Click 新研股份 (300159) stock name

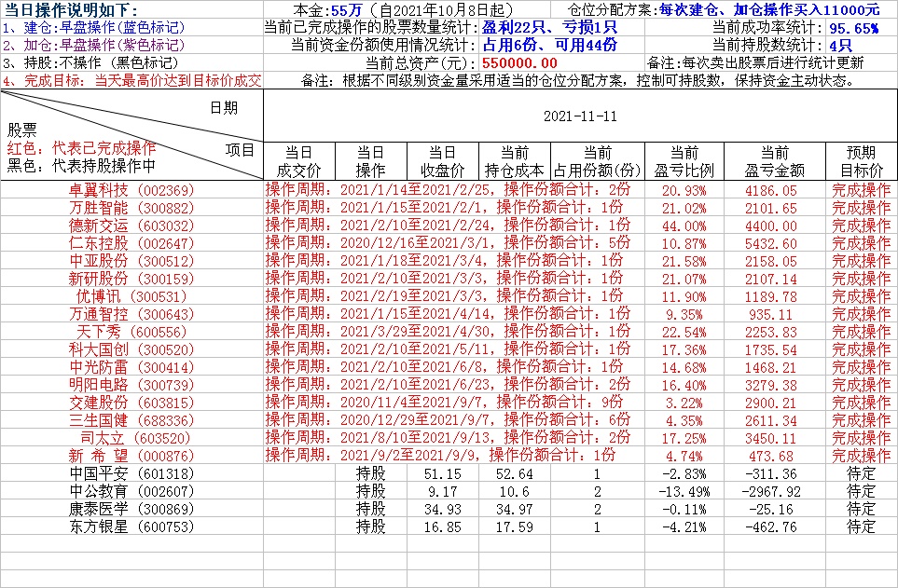131,279
